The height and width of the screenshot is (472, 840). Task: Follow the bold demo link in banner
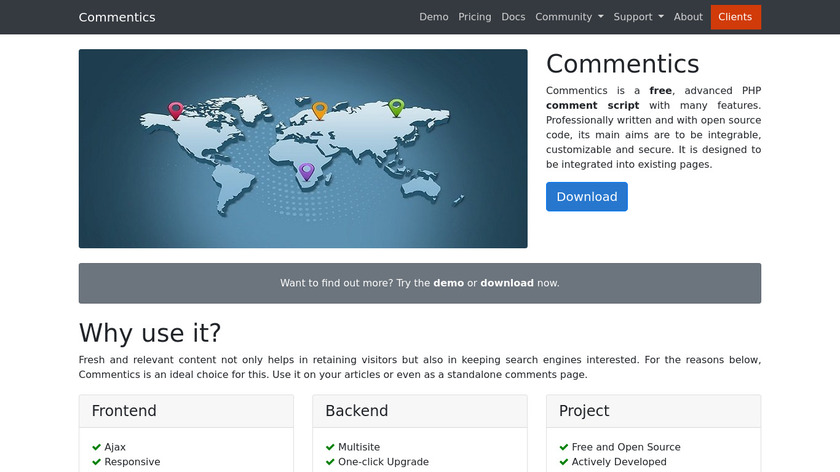point(448,283)
